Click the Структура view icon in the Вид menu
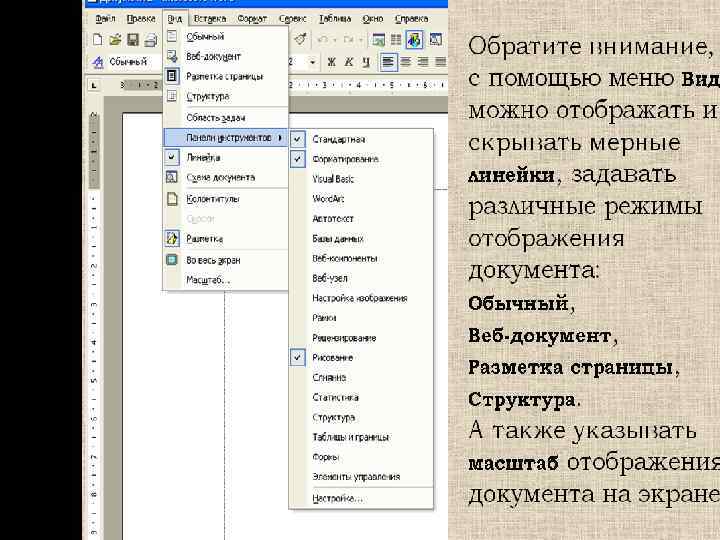 click(x=172, y=96)
